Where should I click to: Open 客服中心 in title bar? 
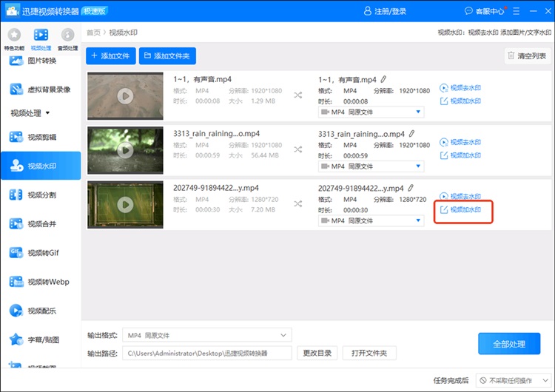pyautogui.click(x=485, y=11)
